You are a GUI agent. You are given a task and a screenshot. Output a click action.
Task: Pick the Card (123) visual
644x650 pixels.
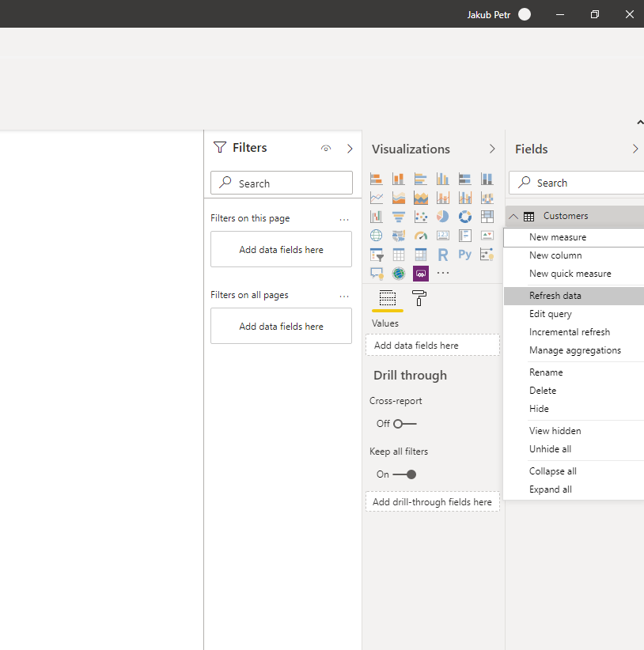(x=443, y=236)
